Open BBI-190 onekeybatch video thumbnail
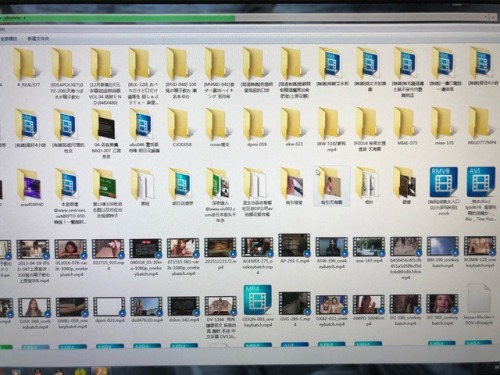Screen dimensions: 500x375 click(x=443, y=247)
